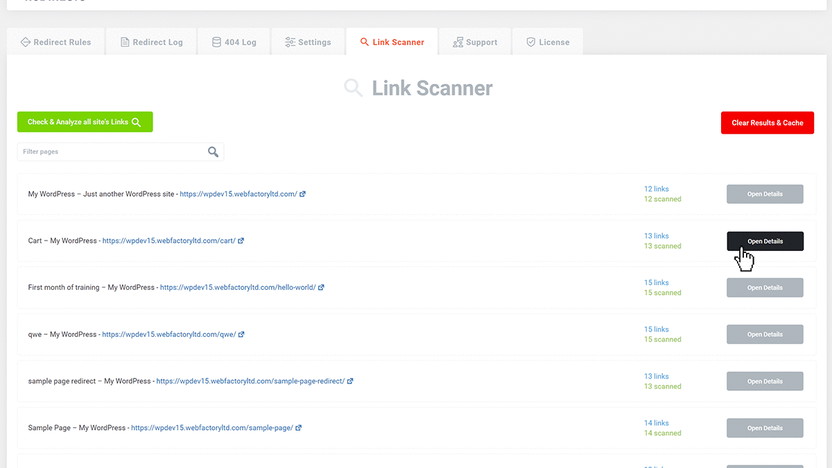Screen dimensions: 832x468
Task: Open Details for the qwe row
Action: (x=765, y=334)
